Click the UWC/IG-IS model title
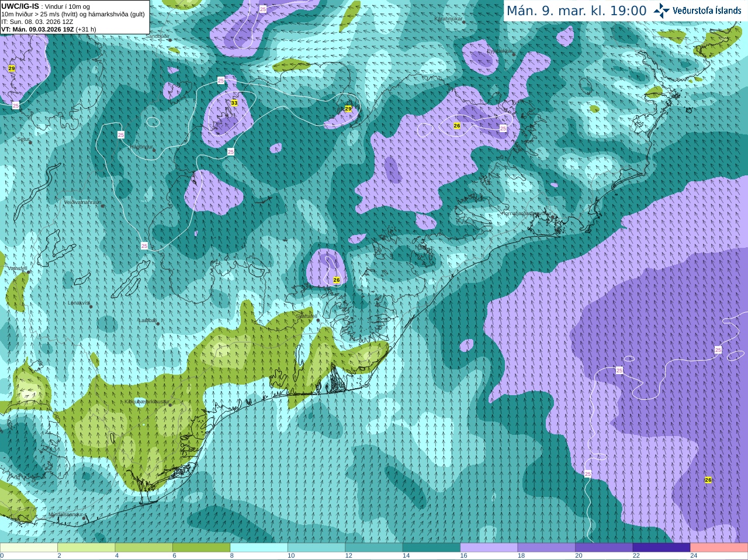Viewport: 748px width, 560px height. (20, 6)
